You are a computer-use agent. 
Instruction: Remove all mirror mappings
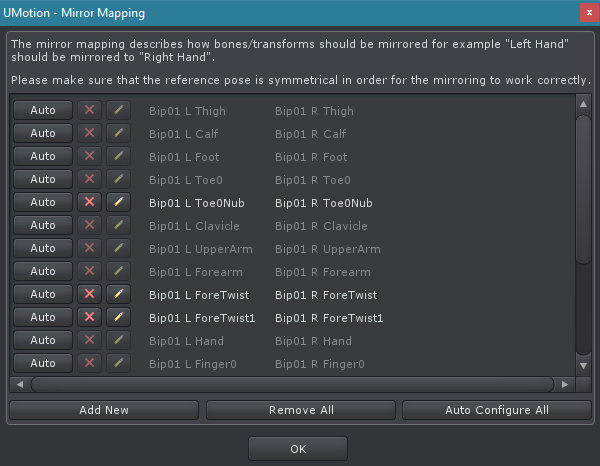pyautogui.click(x=300, y=410)
